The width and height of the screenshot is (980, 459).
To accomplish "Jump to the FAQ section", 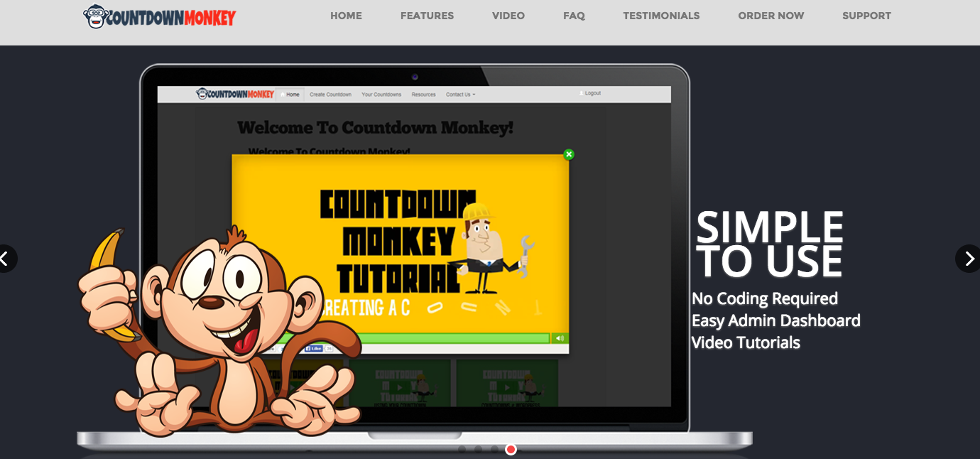I will [574, 16].
